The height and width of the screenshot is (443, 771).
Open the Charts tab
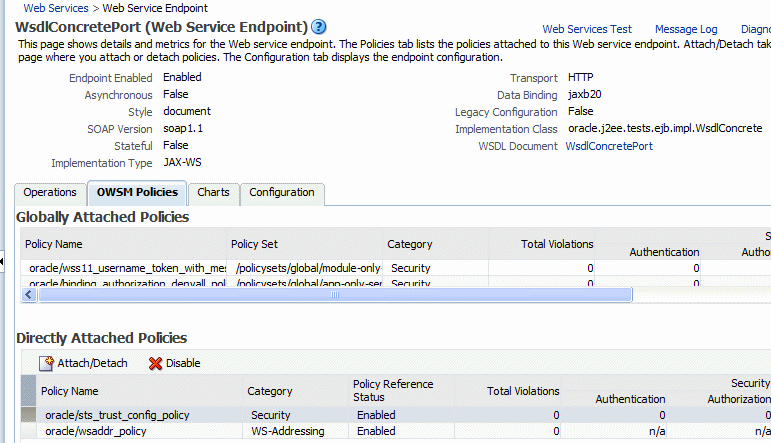tap(213, 192)
